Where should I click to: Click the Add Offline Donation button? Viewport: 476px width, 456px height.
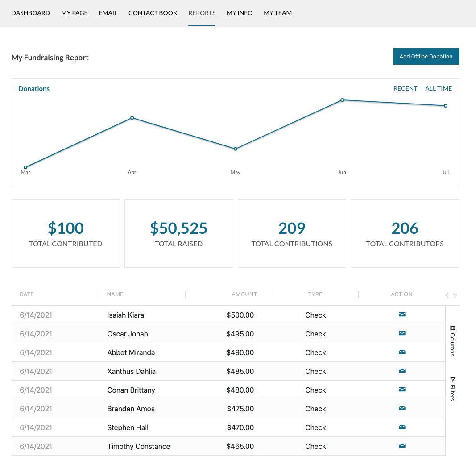(x=426, y=56)
